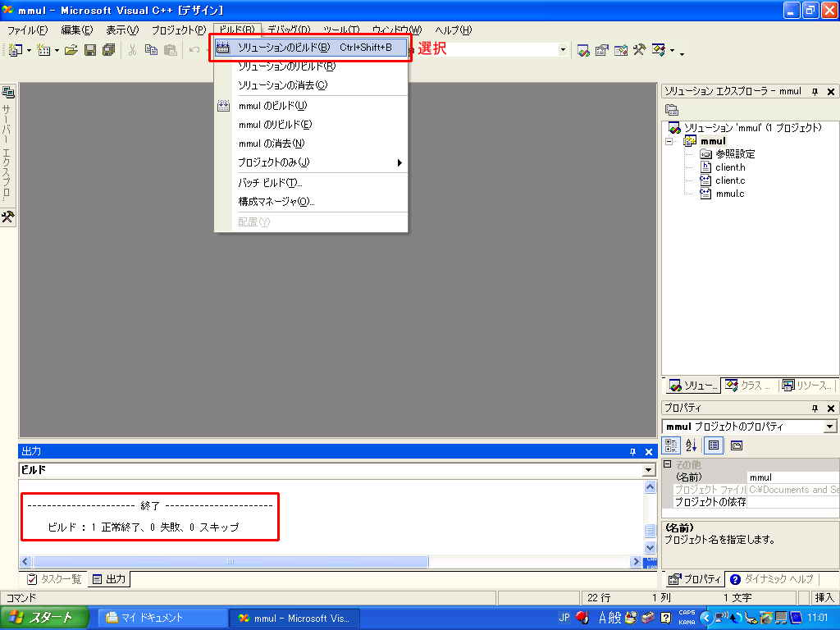Open the Server Explorer side tab icon
This screenshot has width=840, height=630.
coord(8,92)
